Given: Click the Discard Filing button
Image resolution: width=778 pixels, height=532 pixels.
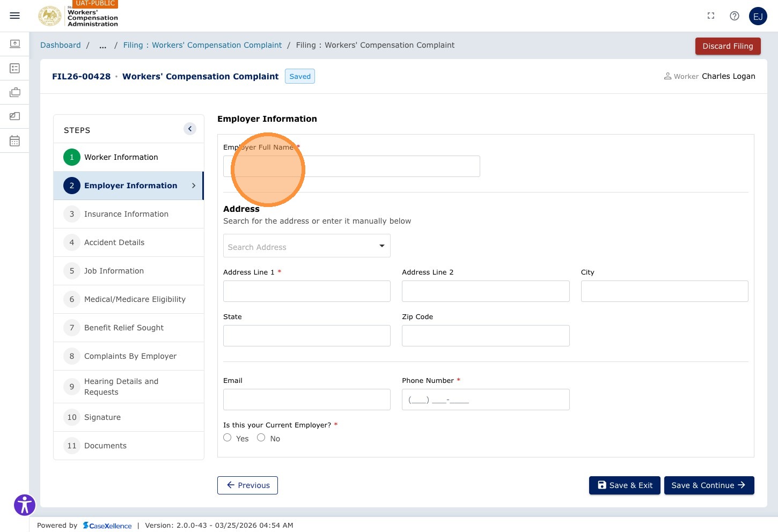Looking at the screenshot, I should (728, 46).
